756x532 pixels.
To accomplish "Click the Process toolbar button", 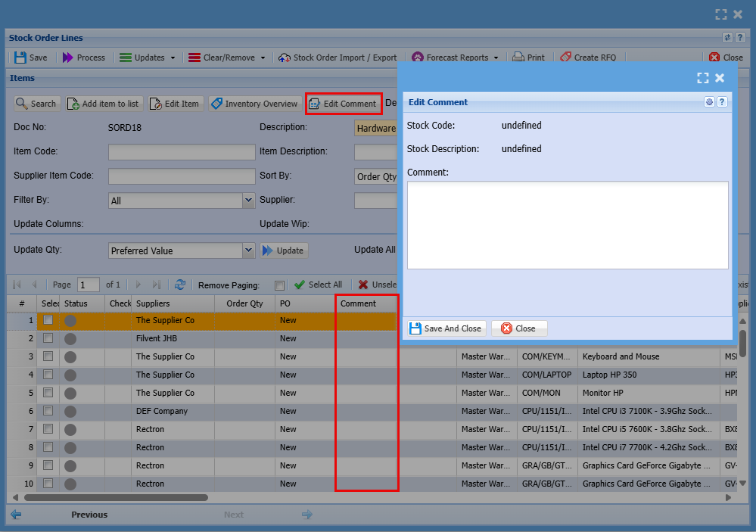I will tap(83, 58).
